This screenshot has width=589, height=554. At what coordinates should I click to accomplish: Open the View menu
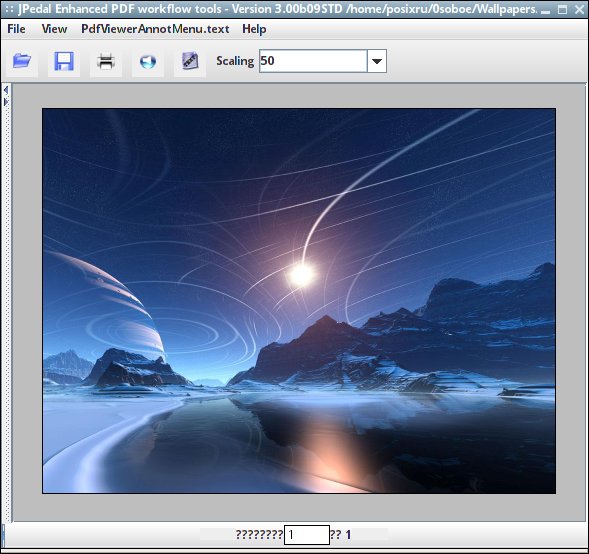pyautogui.click(x=54, y=29)
